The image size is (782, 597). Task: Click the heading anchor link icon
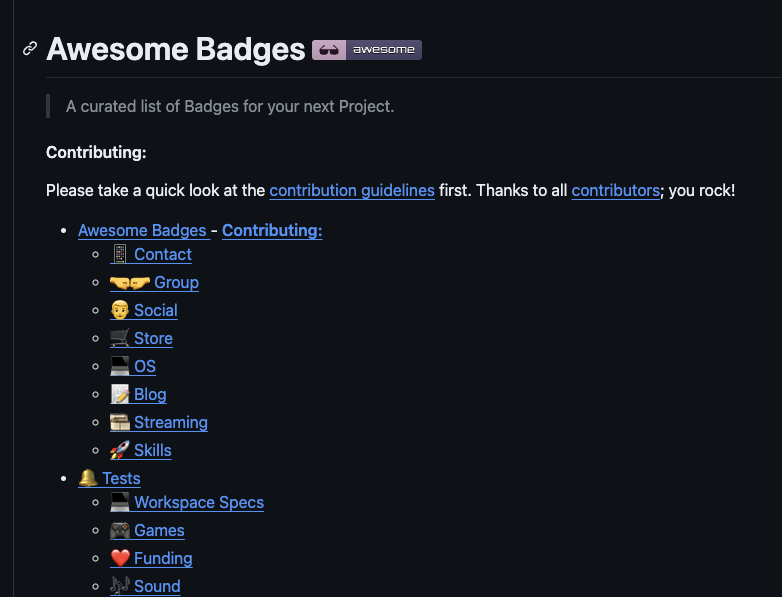[30, 49]
